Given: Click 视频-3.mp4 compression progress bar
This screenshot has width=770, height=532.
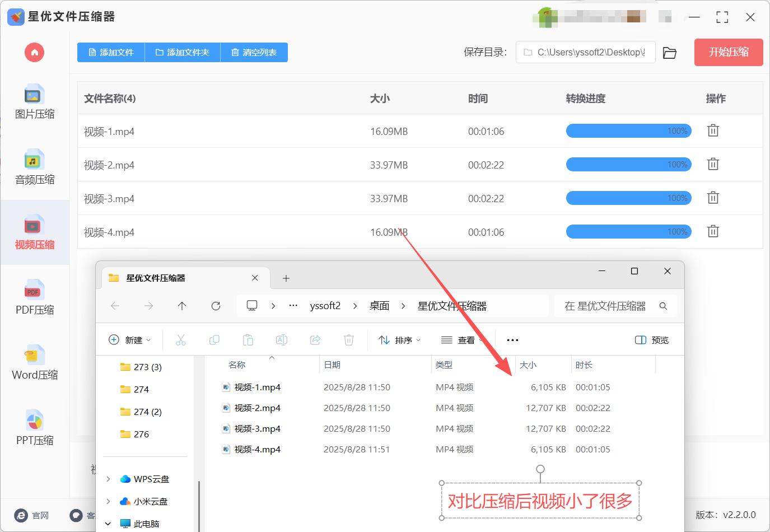Looking at the screenshot, I should pos(628,198).
